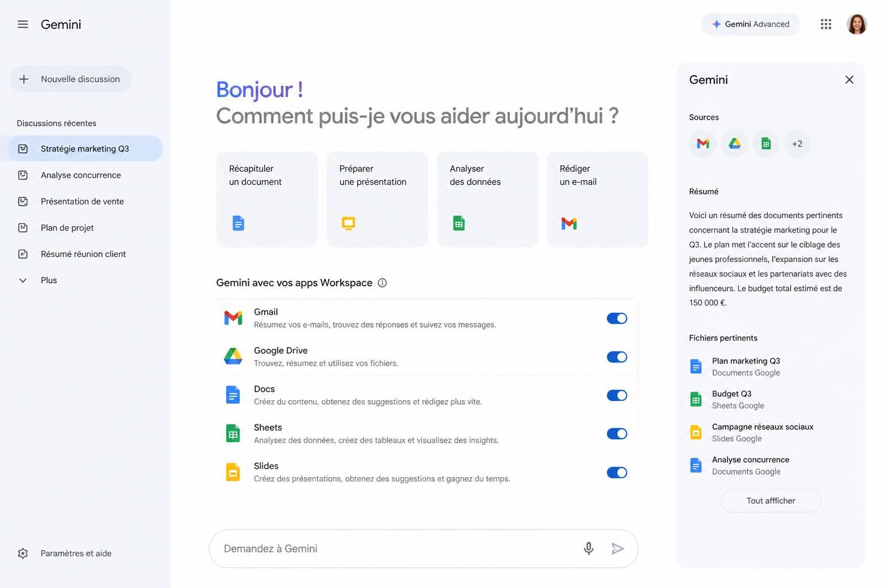The width and height of the screenshot is (882, 588).
Task: Click the Campagne réseaux sociaux slides icon
Action: pyautogui.click(x=696, y=432)
